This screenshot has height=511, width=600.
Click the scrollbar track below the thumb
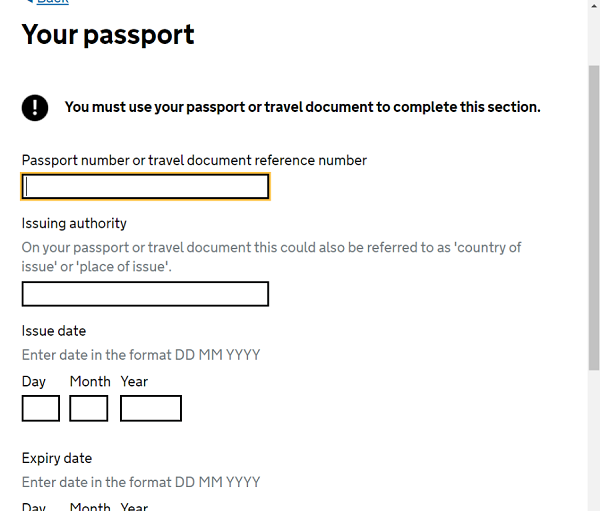[594, 440]
